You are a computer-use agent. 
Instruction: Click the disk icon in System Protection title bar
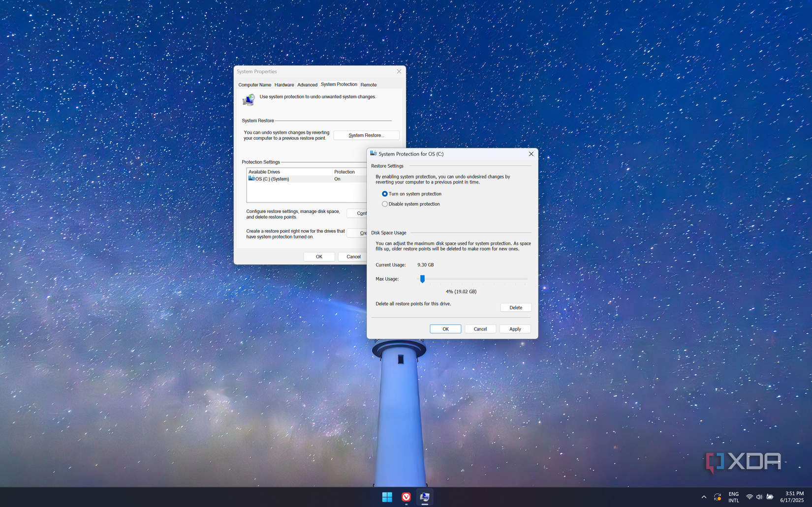point(373,154)
